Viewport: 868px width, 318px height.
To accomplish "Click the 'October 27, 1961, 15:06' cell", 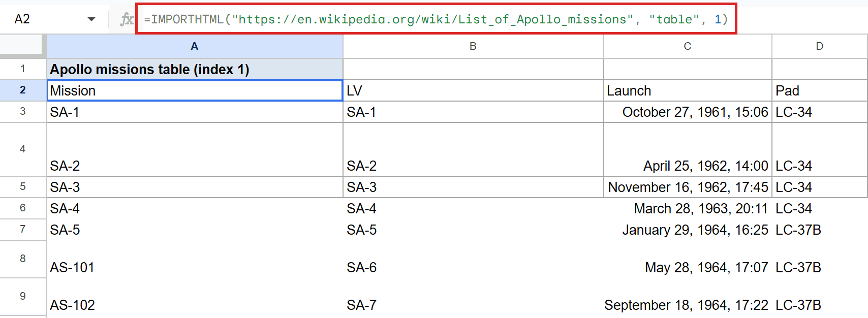I will coord(688,112).
